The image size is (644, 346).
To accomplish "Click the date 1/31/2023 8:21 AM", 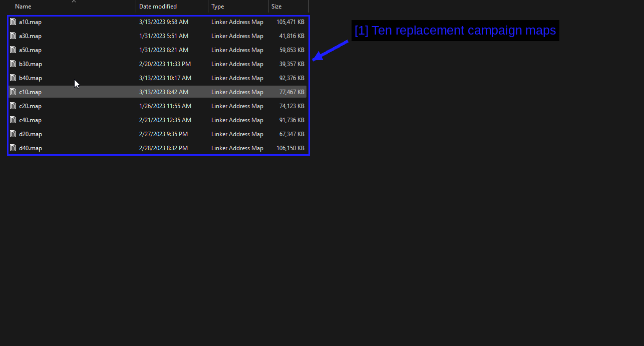I will [164, 50].
